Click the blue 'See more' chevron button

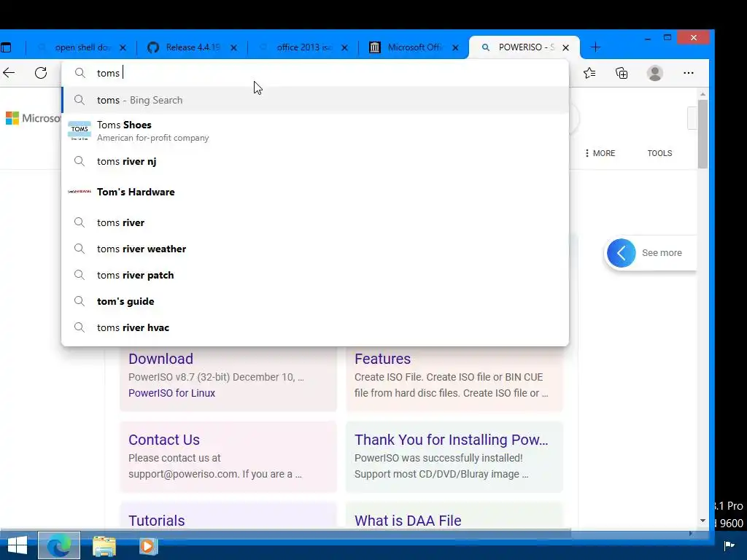pos(622,253)
